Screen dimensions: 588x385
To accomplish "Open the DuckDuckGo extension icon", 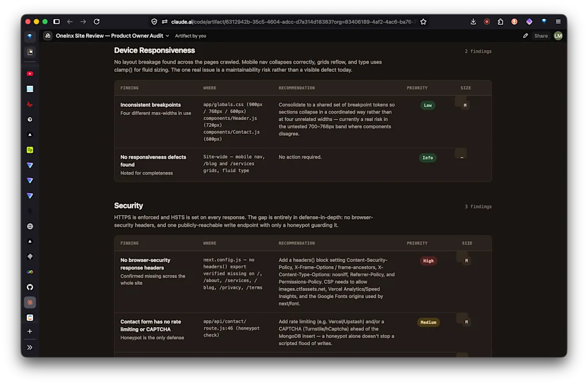I will pyautogui.click(x=514, y=22).
